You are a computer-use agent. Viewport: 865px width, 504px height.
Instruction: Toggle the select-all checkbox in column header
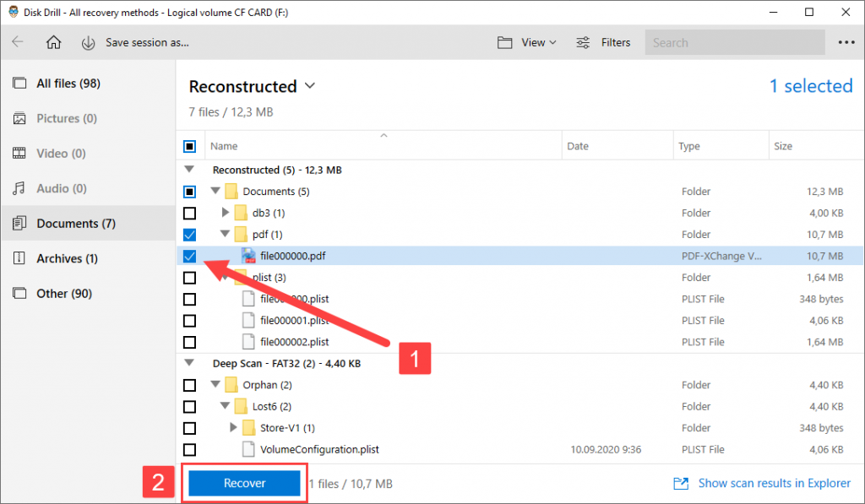[x=189, y=145]
